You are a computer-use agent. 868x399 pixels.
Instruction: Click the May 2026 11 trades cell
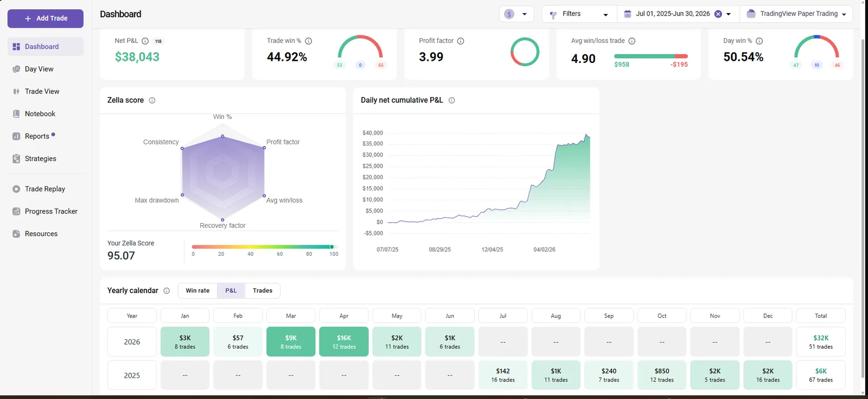click(397, 342)
